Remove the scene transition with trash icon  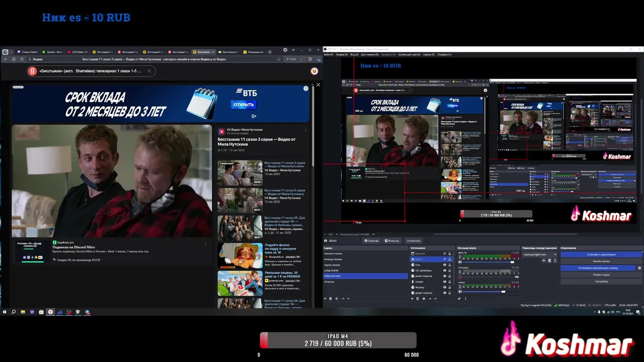549,260
